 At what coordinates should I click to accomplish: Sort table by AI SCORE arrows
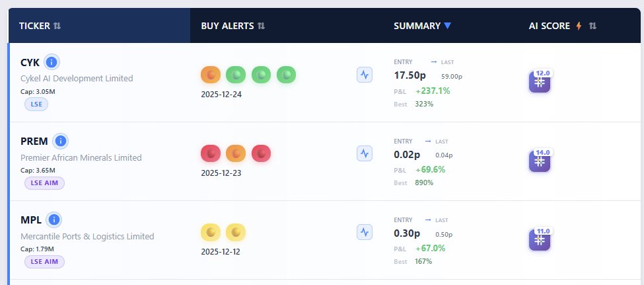pyautogui.click(x=592, y=26)
